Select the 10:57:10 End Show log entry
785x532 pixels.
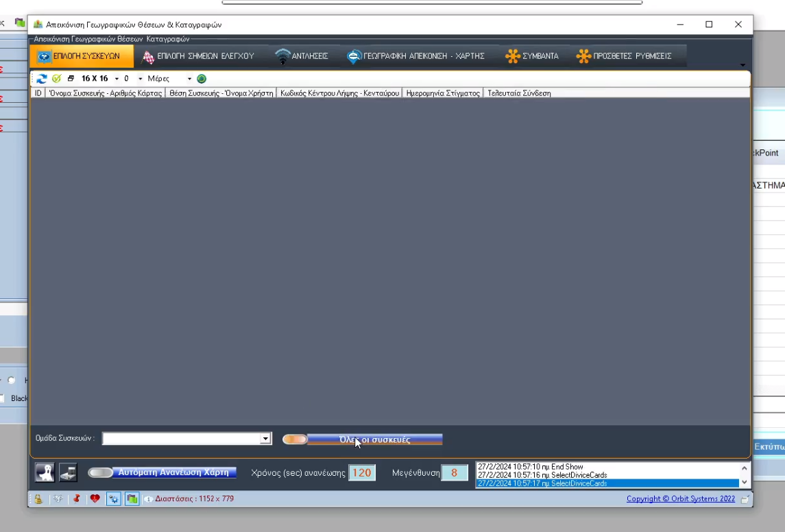click(x=530, y=467)
